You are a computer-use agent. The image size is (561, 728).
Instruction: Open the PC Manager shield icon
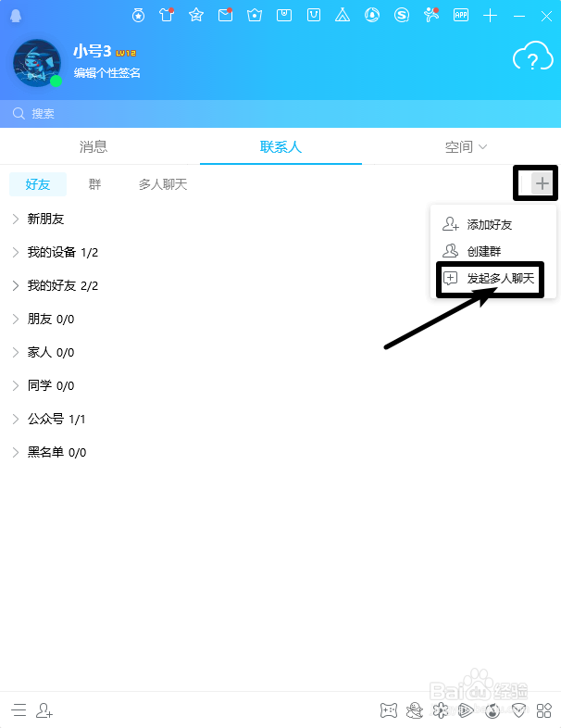[518, 709]
